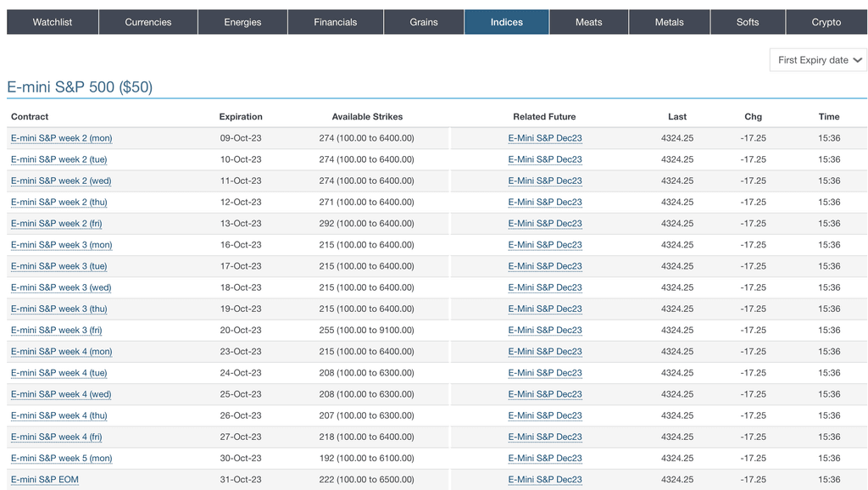The height and width of the screenshot is (490, 868).
Task: Switch to the Watchlist tab
Action: tap(53, 22)
